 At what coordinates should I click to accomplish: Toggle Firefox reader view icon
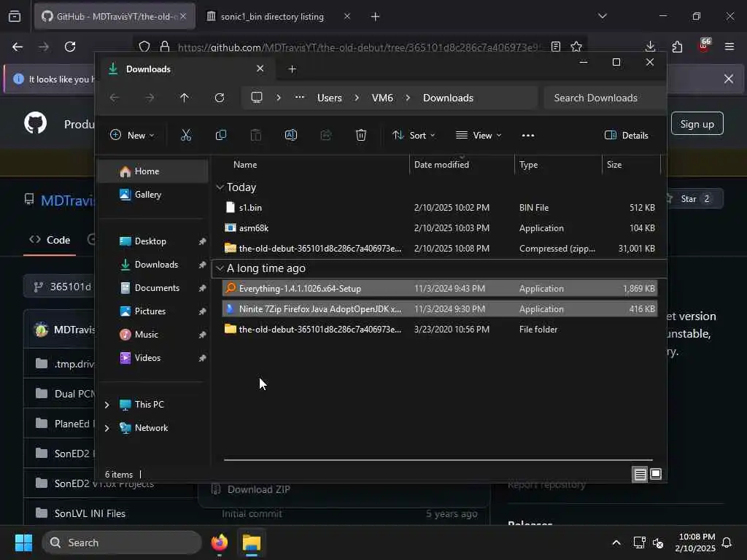point(555,46)
